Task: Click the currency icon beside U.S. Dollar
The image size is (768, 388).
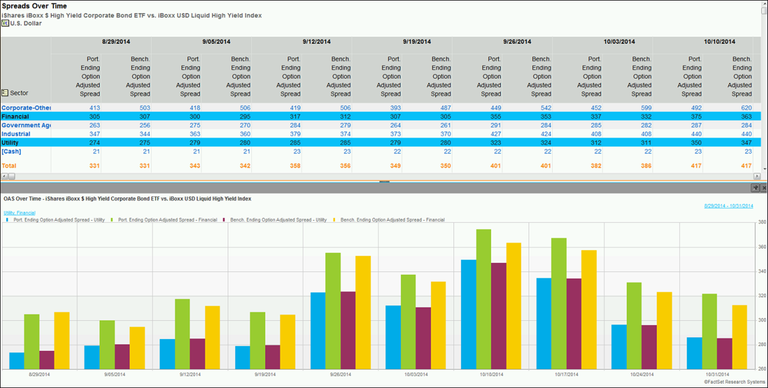Action: (x=5, y=23)
